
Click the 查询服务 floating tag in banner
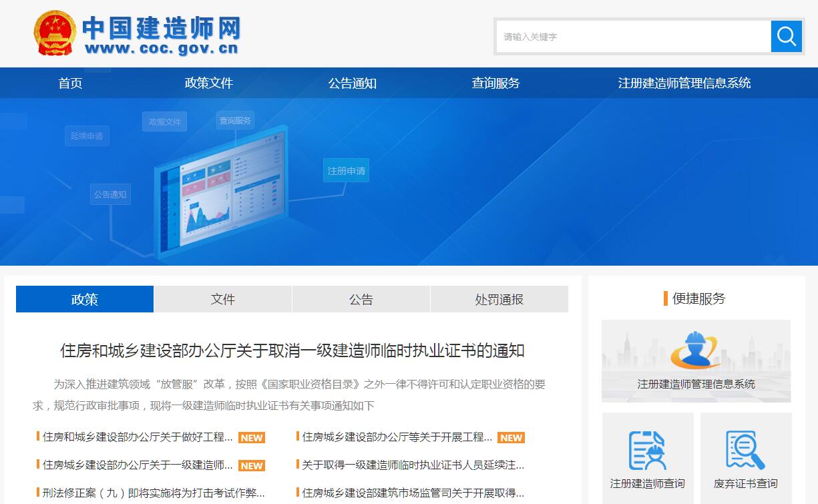(235, 121)
